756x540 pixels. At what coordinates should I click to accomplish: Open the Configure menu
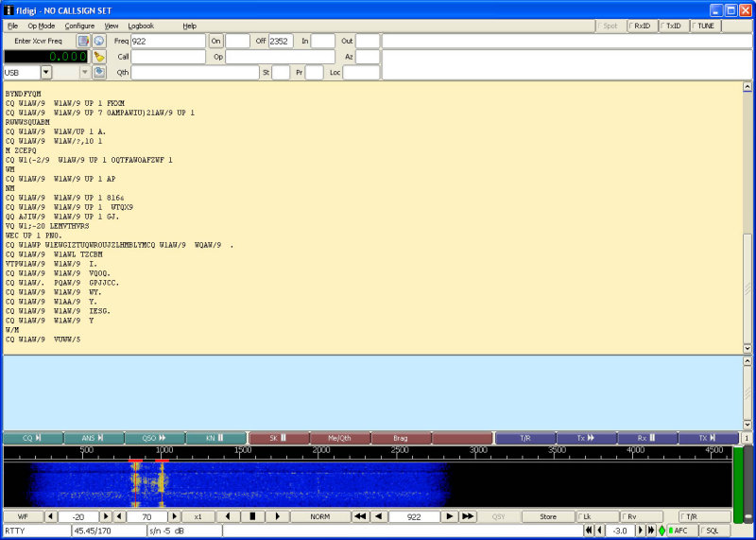[x=79, y=26]
